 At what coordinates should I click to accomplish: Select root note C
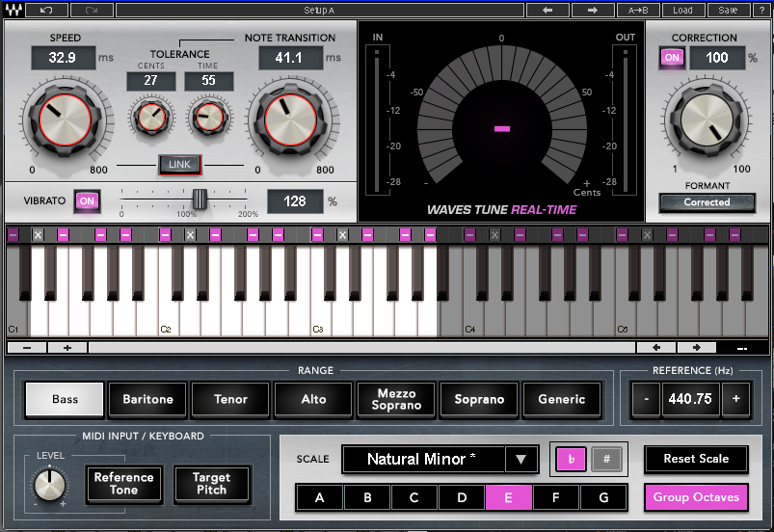pyautogui.click(x=414, y=497)
